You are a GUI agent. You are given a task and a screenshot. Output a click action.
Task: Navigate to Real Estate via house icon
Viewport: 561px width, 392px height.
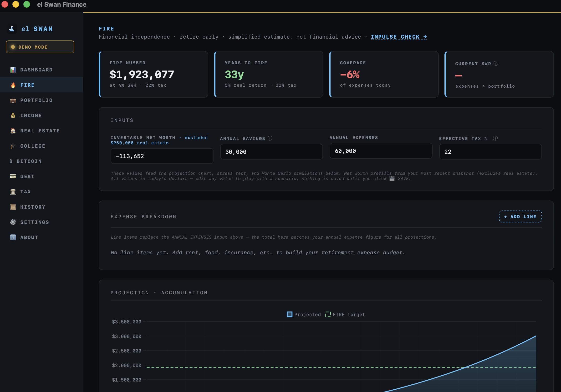40,131
